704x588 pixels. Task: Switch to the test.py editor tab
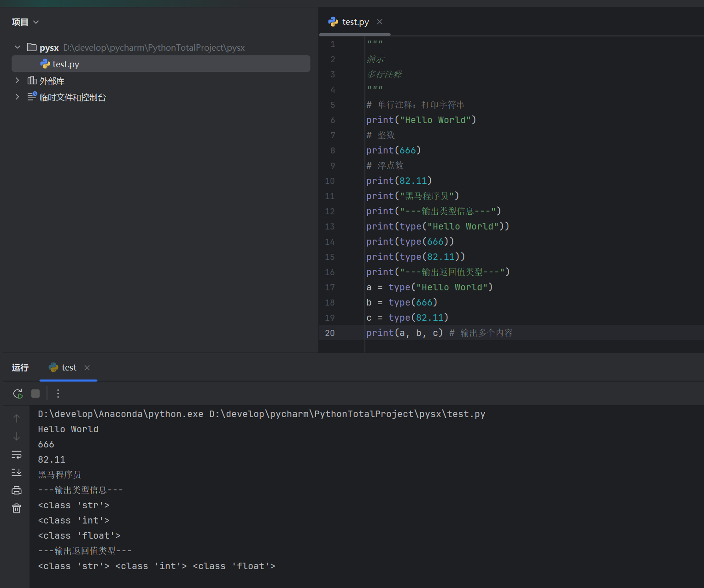tap(355, 22)
